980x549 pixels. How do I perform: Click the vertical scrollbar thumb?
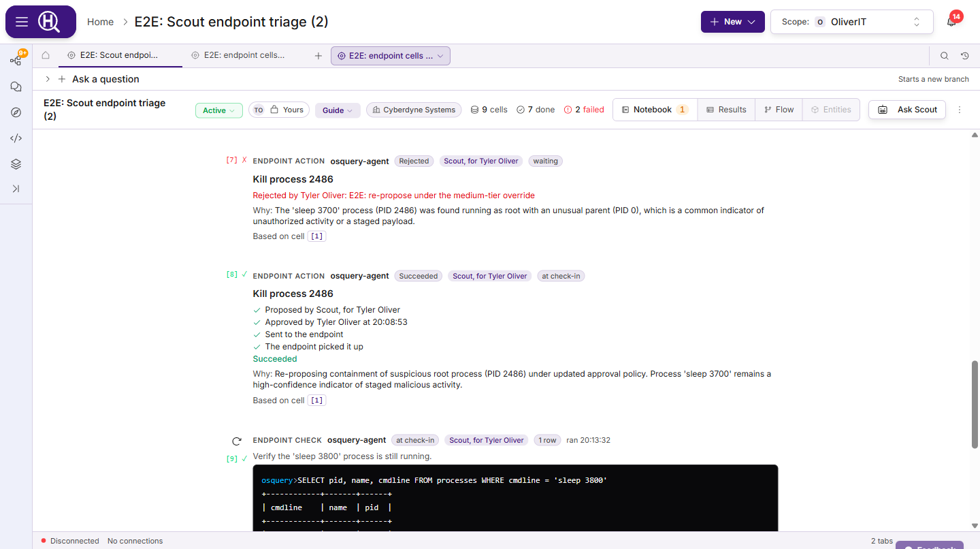pyautogui.click(x=975, y=404)
